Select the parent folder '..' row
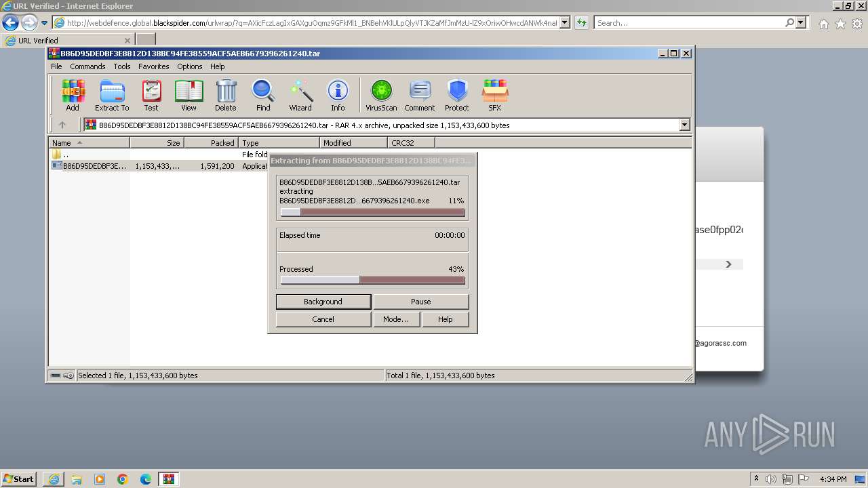Image resolution: width=868 pixels, height=488 pixels. (x=159, y=155)
